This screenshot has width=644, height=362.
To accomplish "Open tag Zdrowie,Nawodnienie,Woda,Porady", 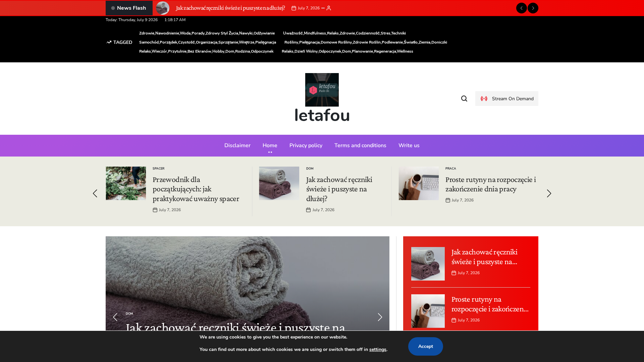I will click(207, 33).
